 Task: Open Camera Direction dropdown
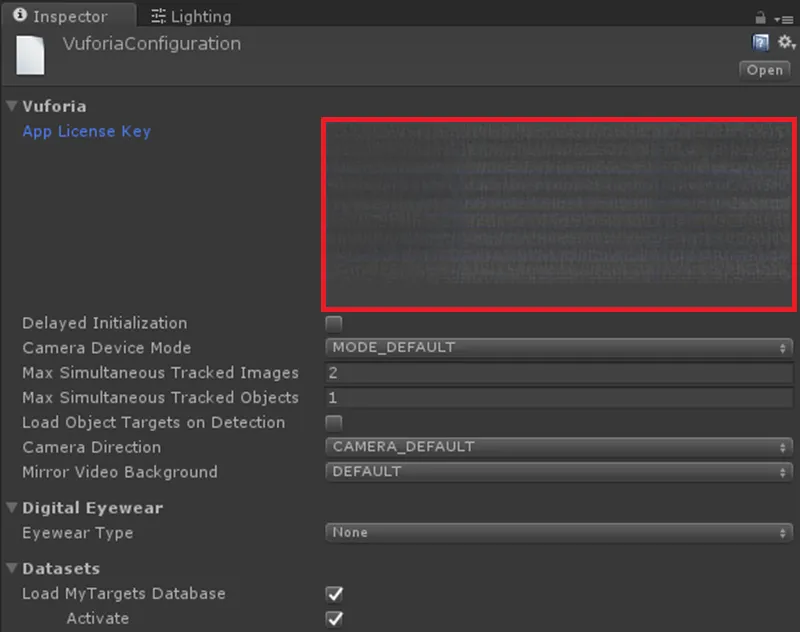(x=559, y=447)
